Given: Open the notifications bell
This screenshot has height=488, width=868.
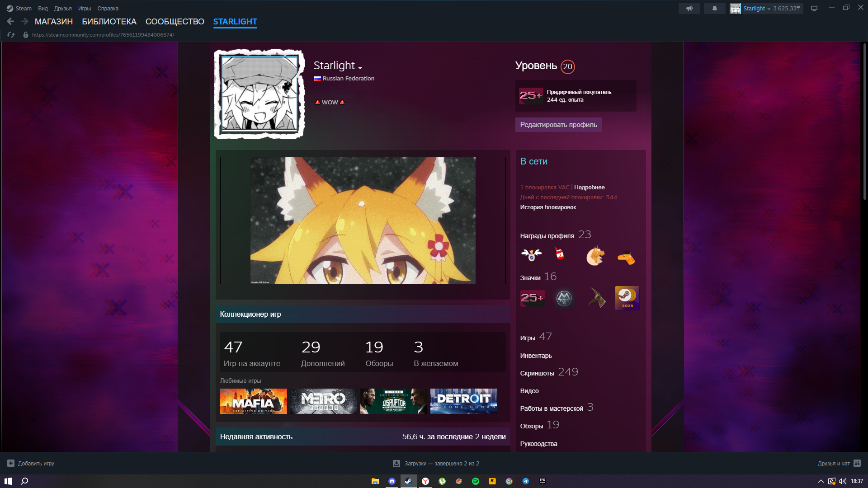Looking at the screenshot, I should (715, 8).
